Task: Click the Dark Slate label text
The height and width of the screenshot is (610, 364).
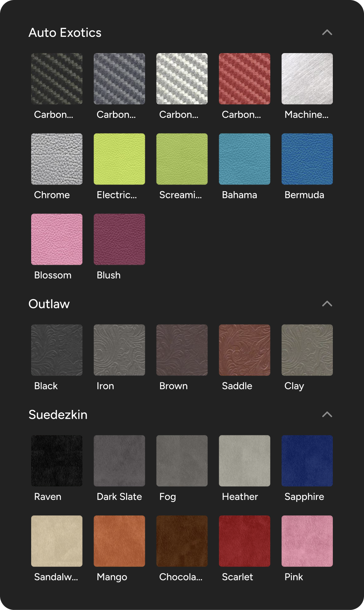Action: (119, 497)
